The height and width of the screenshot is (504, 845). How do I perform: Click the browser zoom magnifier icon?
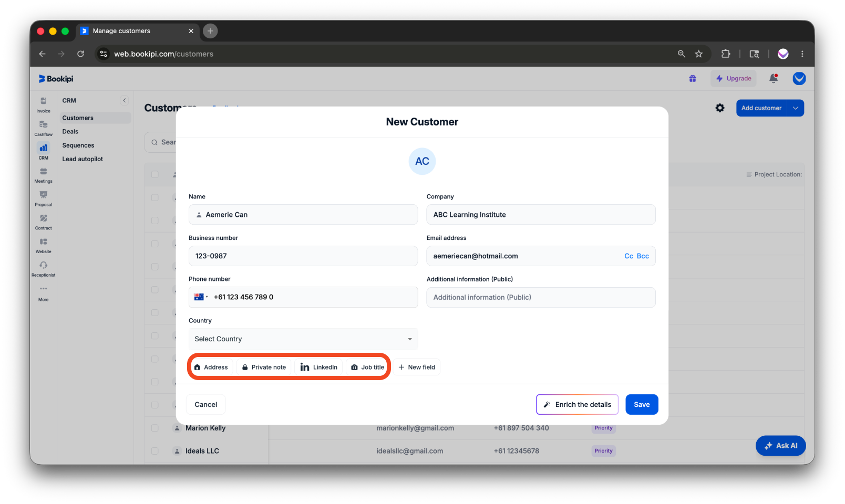(682, 54)
